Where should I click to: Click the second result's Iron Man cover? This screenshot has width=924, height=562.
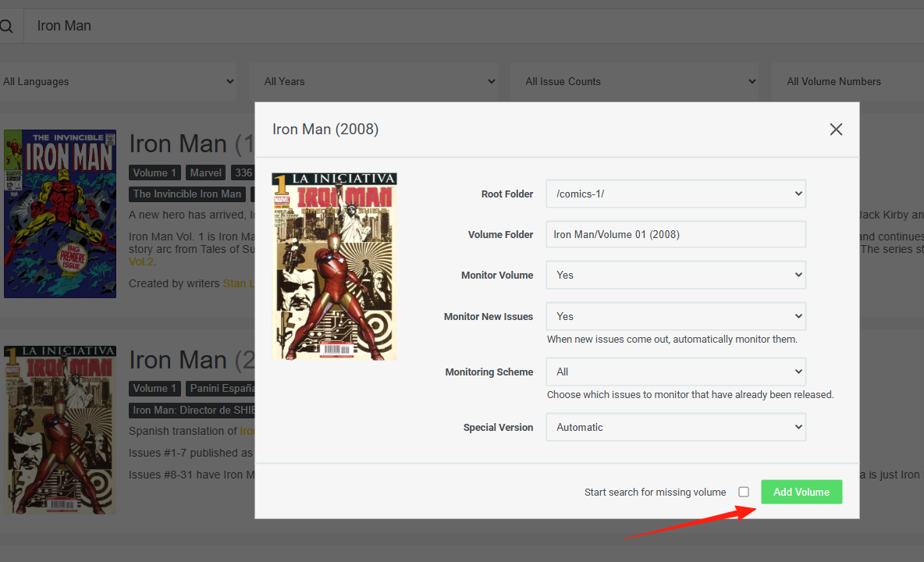pos(60,430)
